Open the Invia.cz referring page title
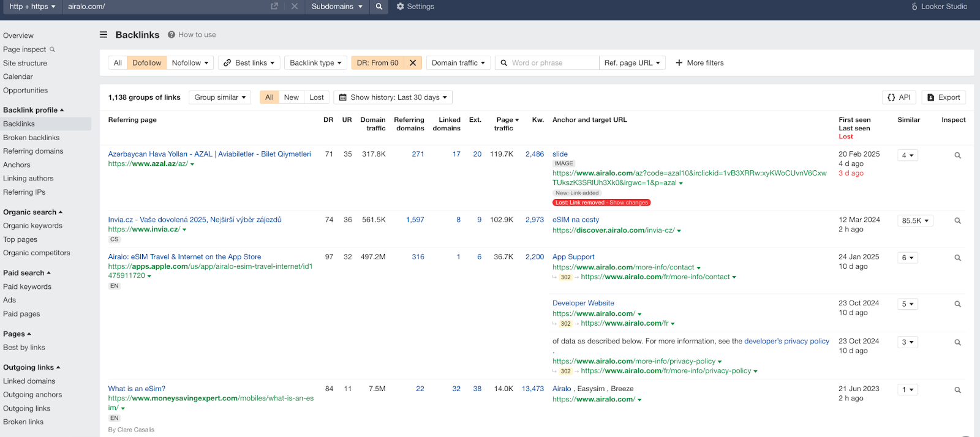980x437 pixels. point(195,220)
